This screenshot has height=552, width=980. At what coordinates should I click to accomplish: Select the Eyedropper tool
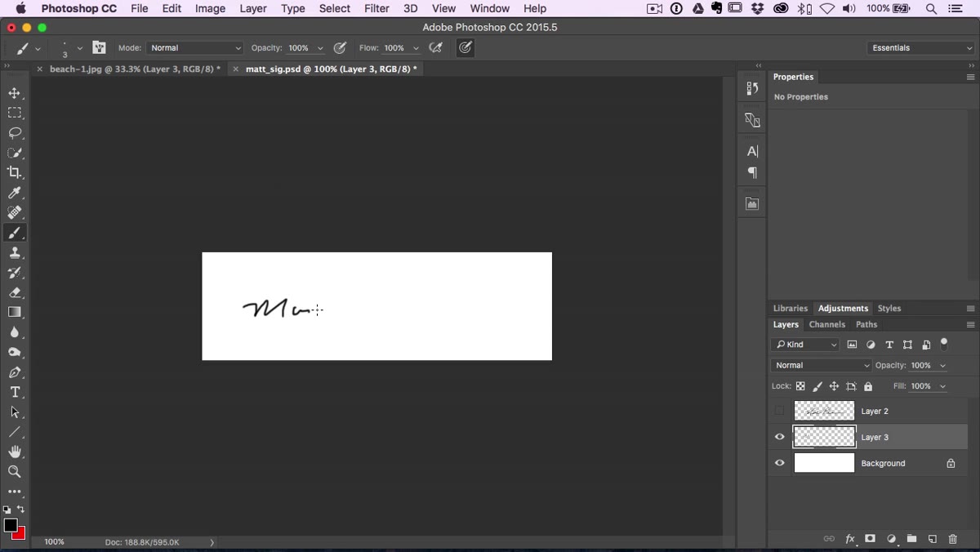15,193
